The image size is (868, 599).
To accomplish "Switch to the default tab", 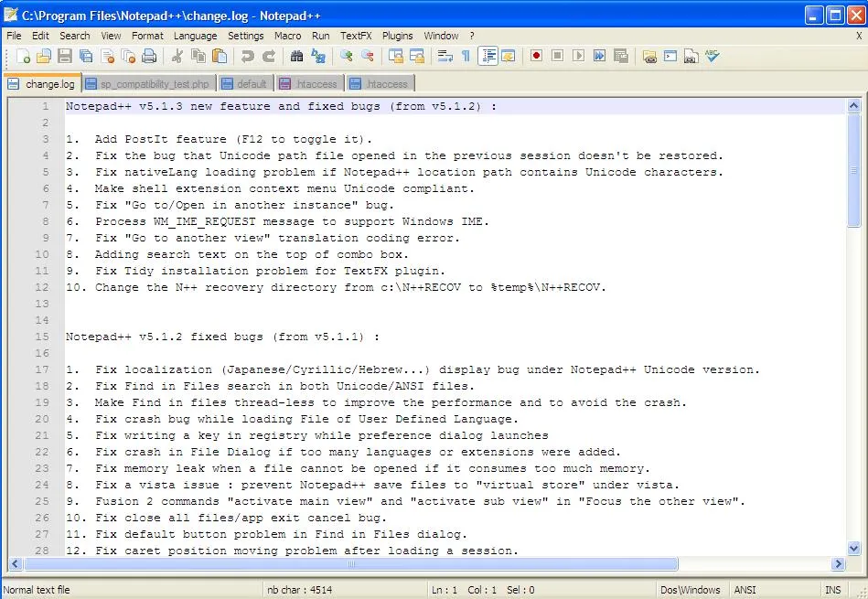I will point(245,83).
